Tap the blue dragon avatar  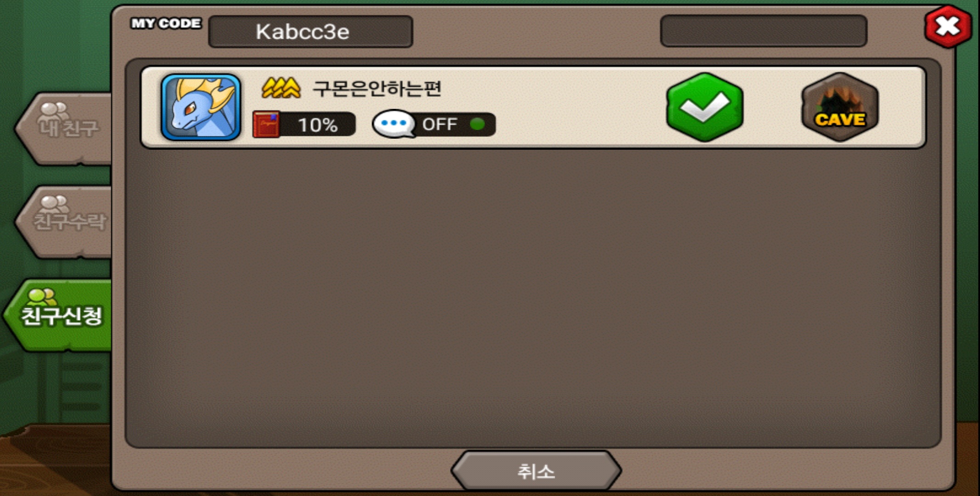click(x=201, y=107)
